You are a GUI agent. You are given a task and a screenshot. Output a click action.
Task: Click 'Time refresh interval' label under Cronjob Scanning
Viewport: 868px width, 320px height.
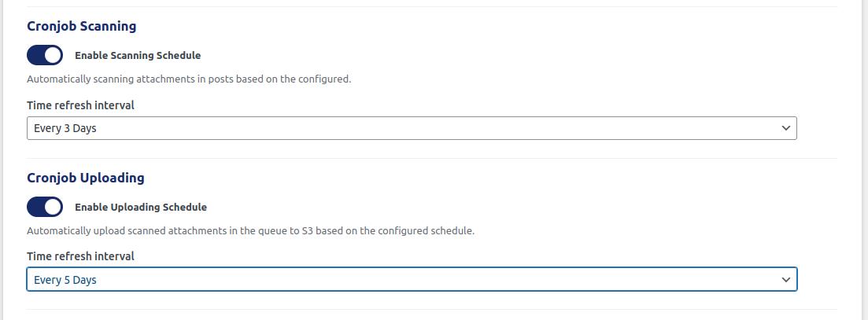(80, 105)
